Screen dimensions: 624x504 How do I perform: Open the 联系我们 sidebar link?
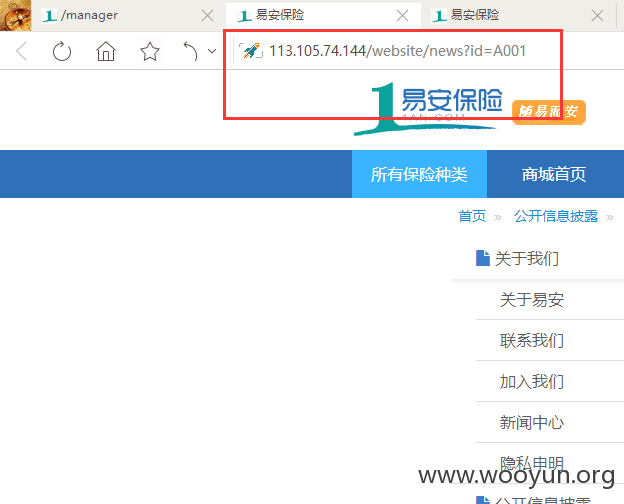(532, 341)
